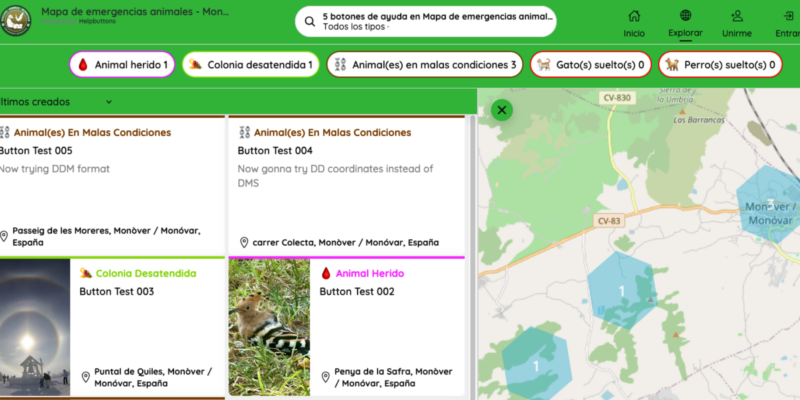The width and height of the screenshot is (800, 400).
Task: Open Button Test 003 card title
Action: (116, 291)
